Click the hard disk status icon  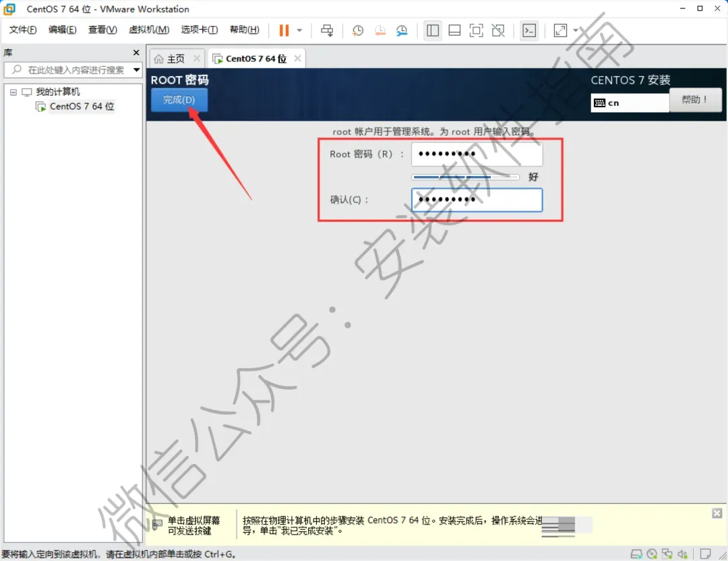[x=636, y=554]
